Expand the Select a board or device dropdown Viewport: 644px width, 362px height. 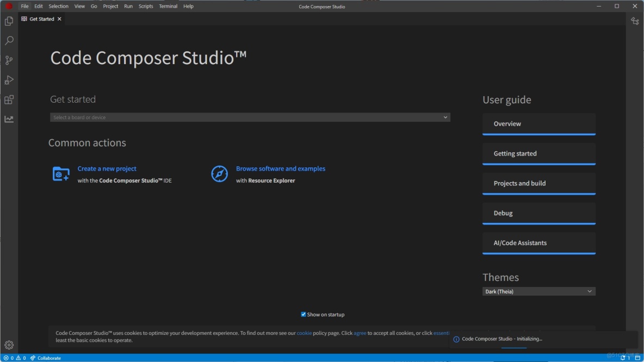250,117
